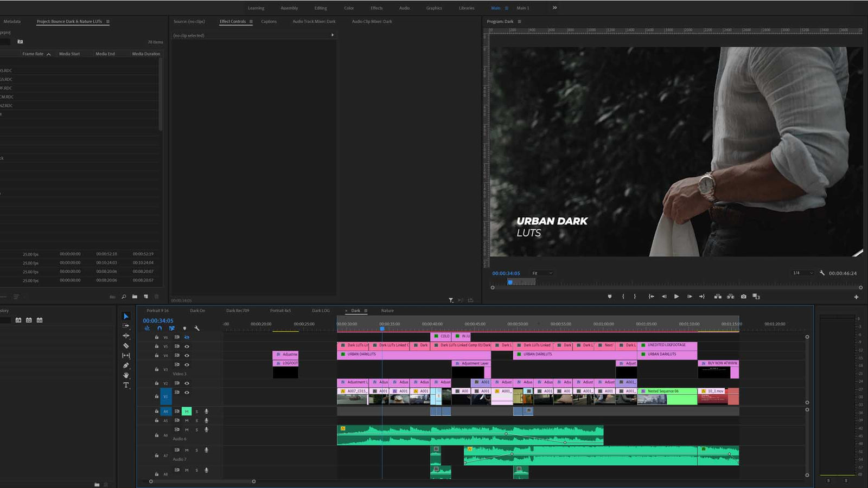The image size is (868, 488).
Task: Click the Timeline settings wrench icon
Action: click(197, 329)
